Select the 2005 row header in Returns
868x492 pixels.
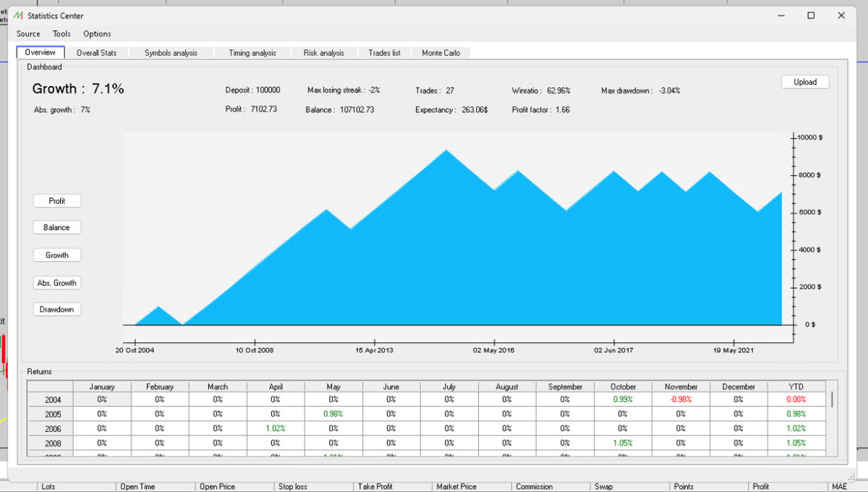(x=54, y=414)
